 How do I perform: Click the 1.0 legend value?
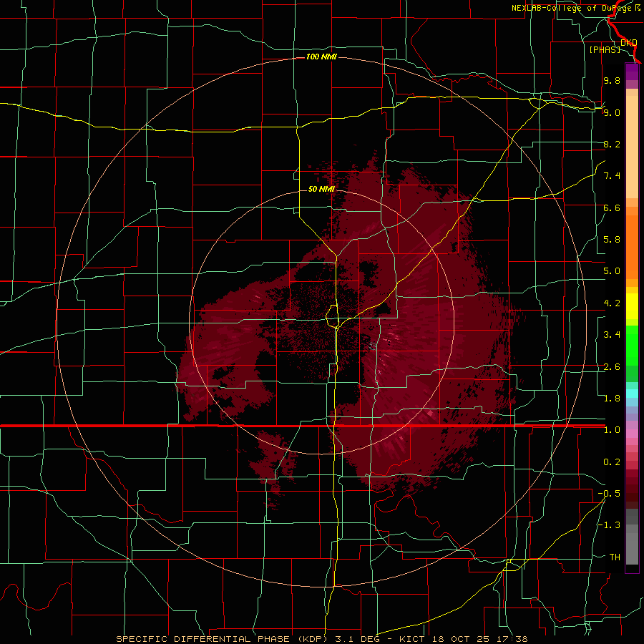612,430
